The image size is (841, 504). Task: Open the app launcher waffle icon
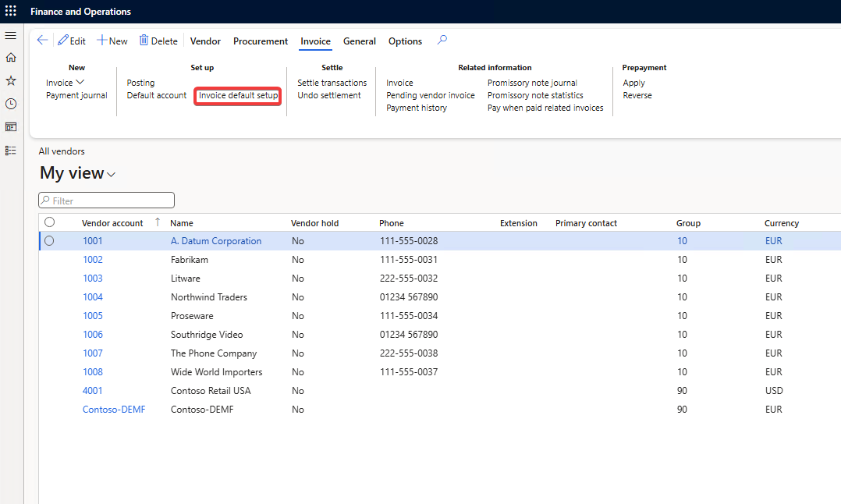pyautogui.click(x=11, y=11)
